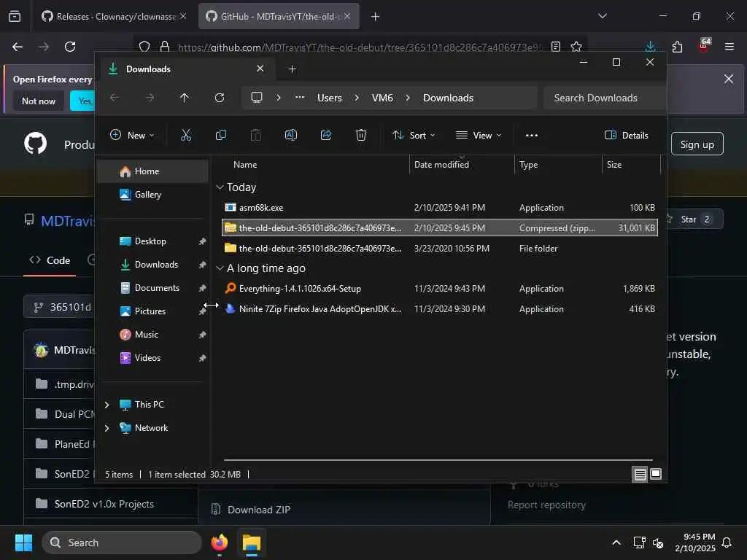Click the Cut icon in Explorer toolbar
Screen dimensions: 747x560
tap(186, 135)
